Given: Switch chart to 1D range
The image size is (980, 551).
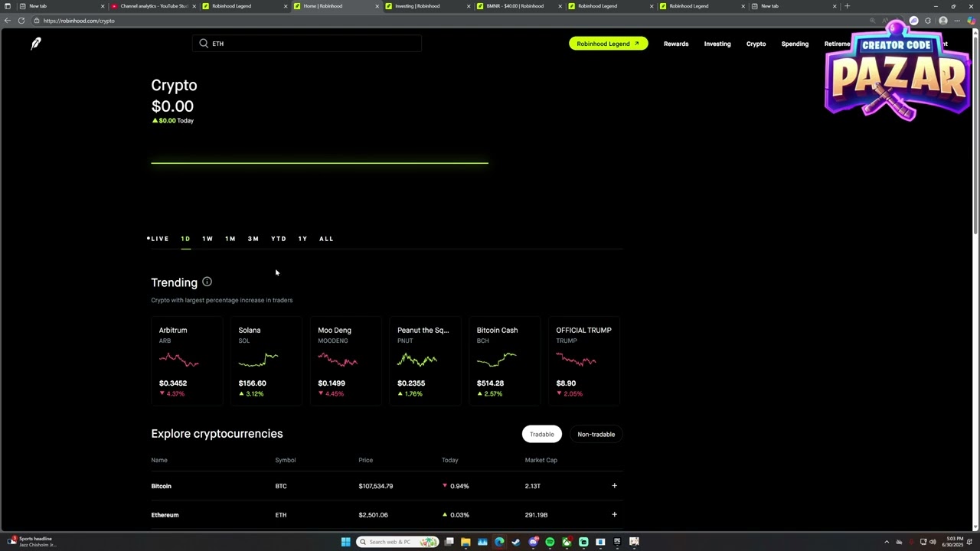Looking at the screenshot, I should (x=185, y=239).
